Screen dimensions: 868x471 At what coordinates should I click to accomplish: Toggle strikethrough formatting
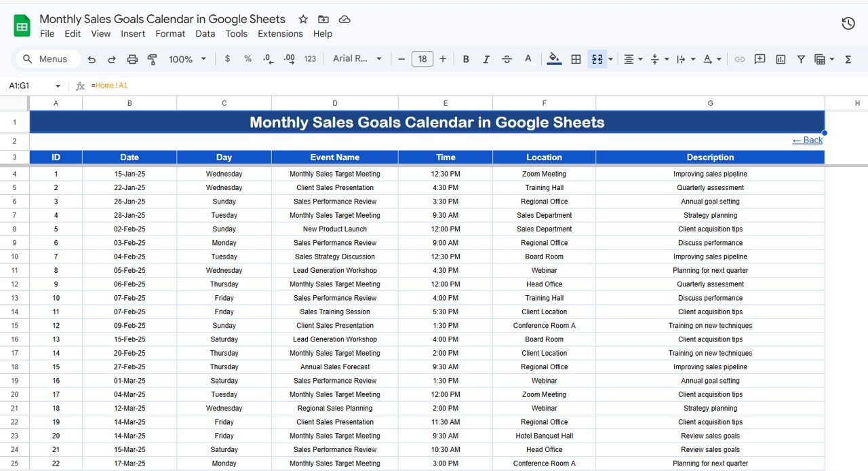pos(507,59)
